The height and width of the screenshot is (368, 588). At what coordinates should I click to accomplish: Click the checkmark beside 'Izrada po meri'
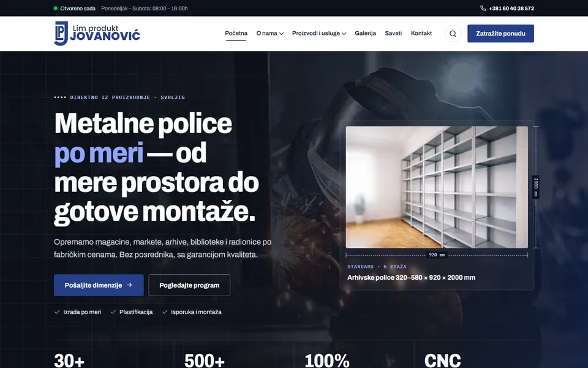(x=57, y=312)
